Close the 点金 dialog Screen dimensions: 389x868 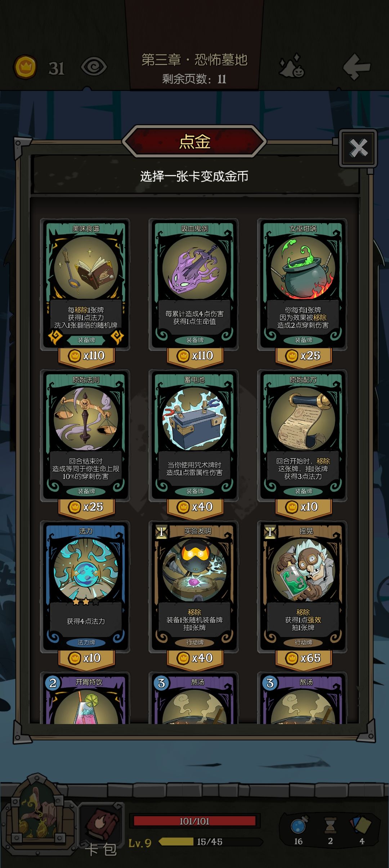pyautogui.click(x=358, y=148)
